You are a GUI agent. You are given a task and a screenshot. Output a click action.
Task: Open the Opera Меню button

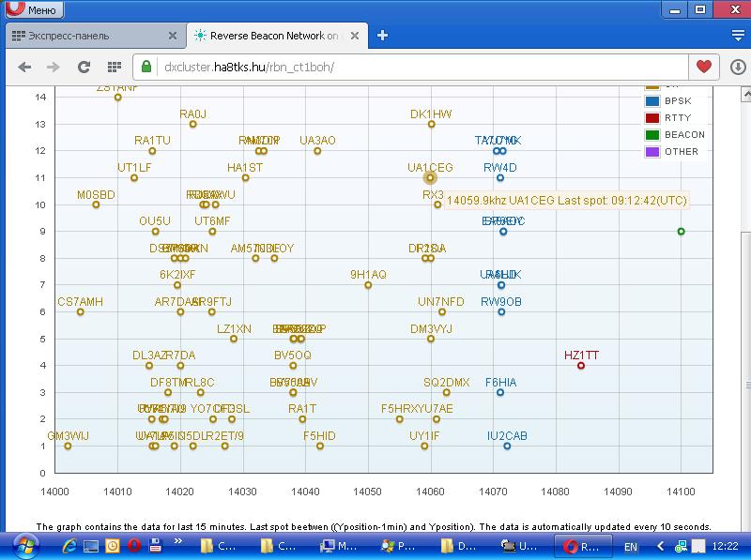(x=35, y=9)
